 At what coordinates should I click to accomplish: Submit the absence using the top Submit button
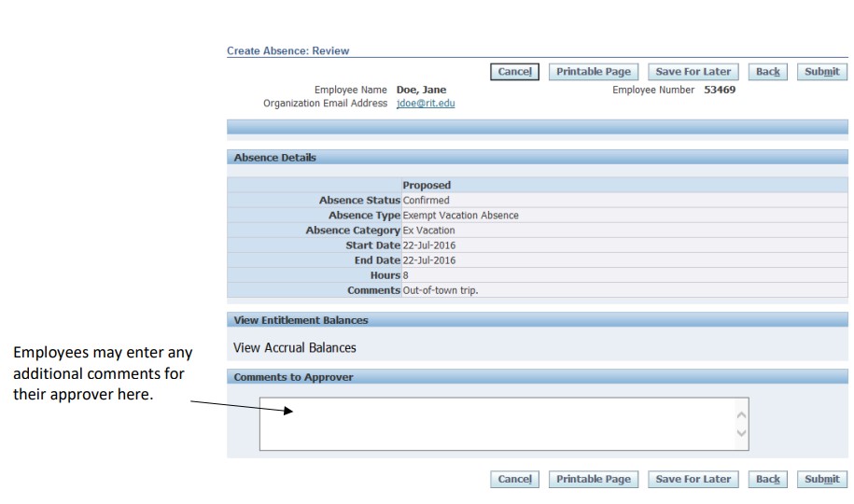[822, 72]
